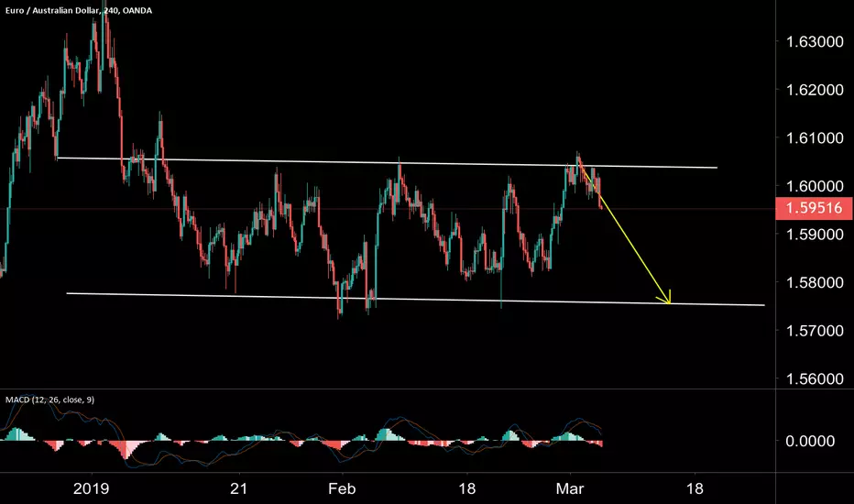The width and height of the screenshot is (854, 504).
Task: Click the 1.60000 price axis label
Action: pyautogui.click(x=815, y=186)
